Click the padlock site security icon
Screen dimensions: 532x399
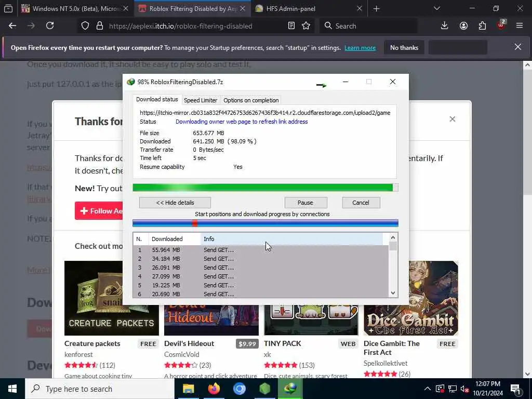click(99, 26)
